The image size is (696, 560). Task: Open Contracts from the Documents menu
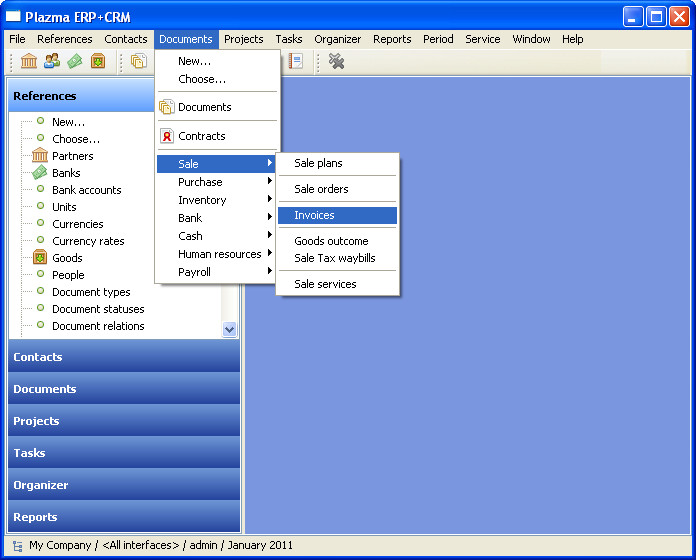click(201, 136)
